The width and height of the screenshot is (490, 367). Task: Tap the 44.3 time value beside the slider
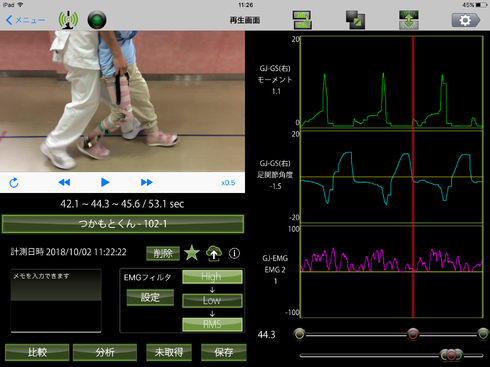266,335
